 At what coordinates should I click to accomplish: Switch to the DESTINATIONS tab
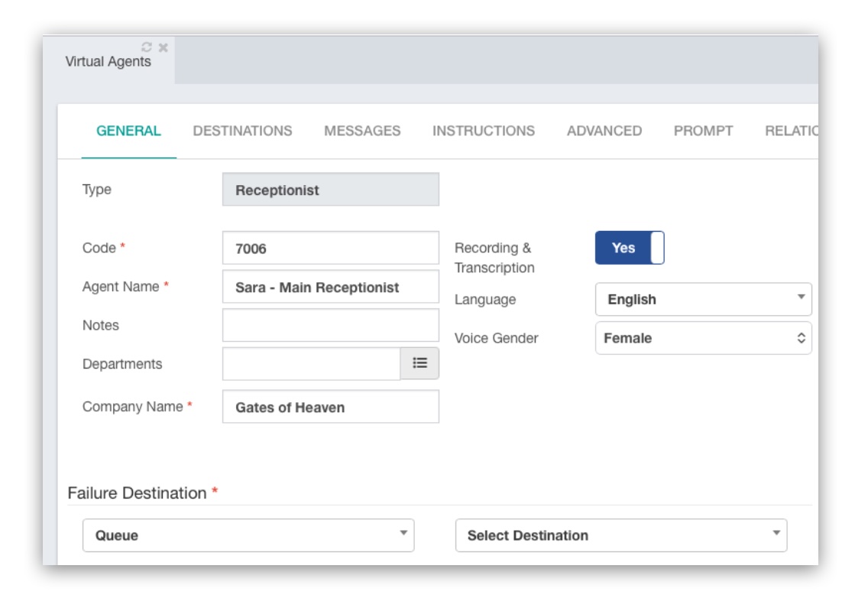[242, 131]
